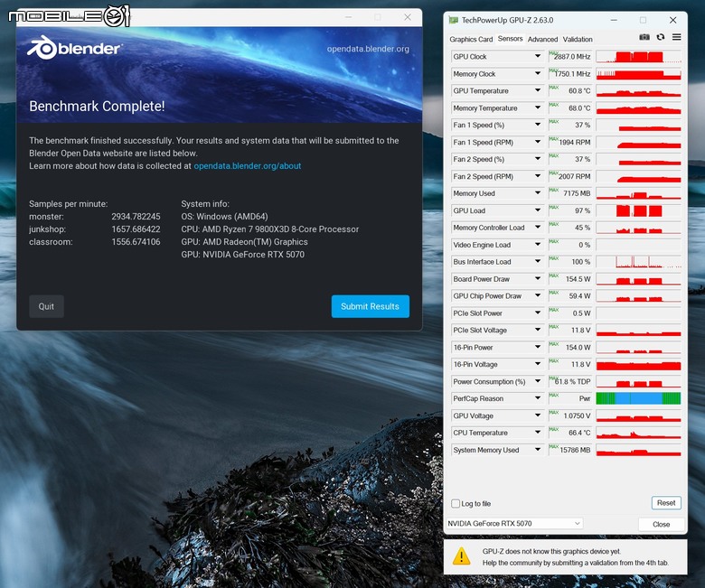705x588 pixels.
Task: Open the GPU Chip Power Draw dropdown
Action: [x=538, y=295]
